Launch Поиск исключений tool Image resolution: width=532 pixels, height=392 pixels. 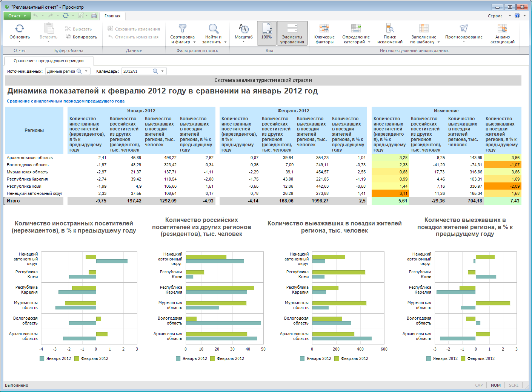pos(390,29)
